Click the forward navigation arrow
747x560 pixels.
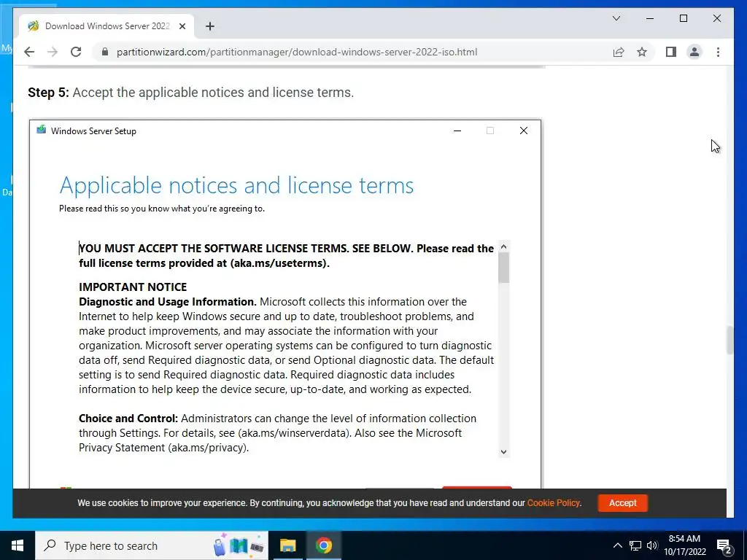(x=53, y=52)
